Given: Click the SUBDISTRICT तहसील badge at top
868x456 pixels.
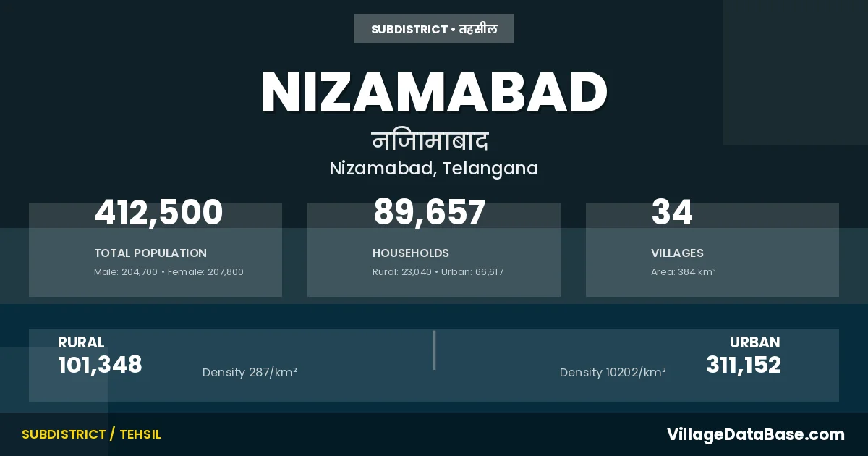Looking at the screenshot, I should pos(434,30).
